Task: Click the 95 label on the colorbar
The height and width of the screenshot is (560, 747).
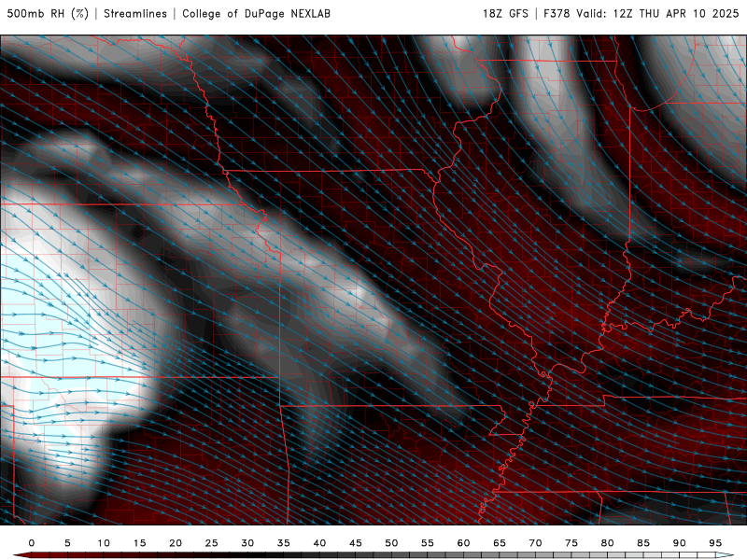Action: [715, 543]
